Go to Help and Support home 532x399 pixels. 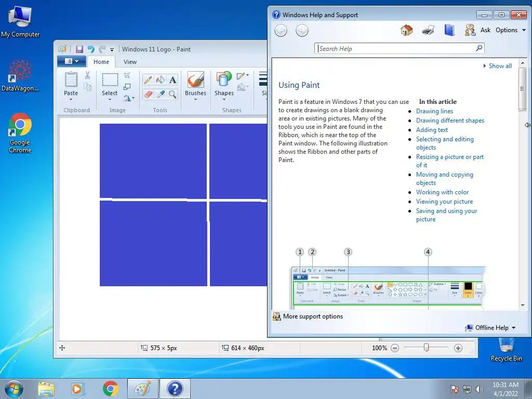[406, 30]
